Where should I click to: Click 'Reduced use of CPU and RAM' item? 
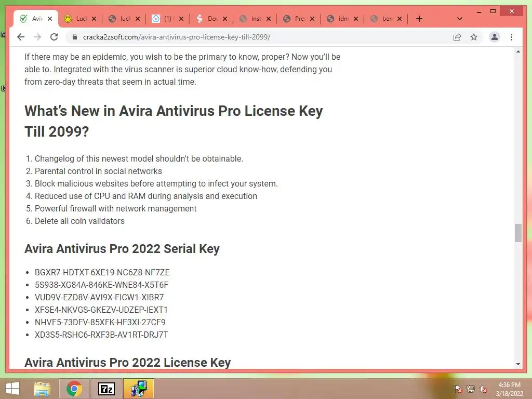coord(146,196)
